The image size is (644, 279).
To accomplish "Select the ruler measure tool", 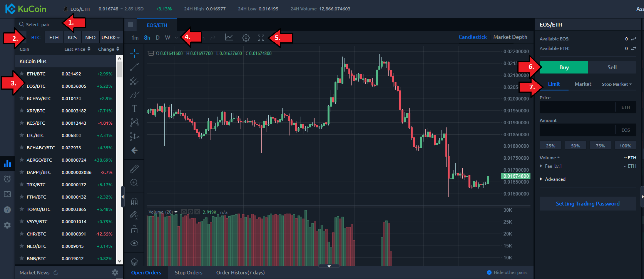I will [x=134, y=169].
